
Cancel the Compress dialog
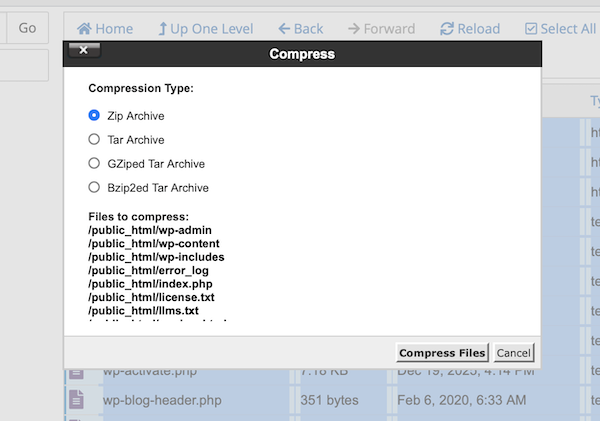coord(513,353)
